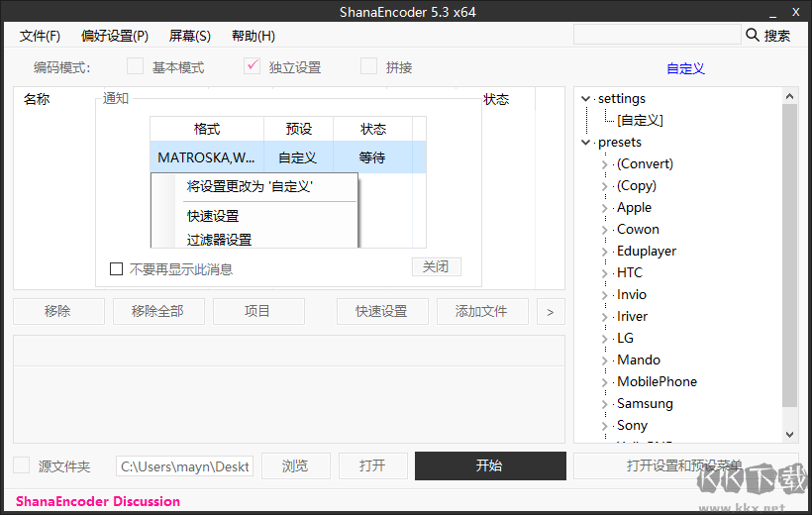Screen dimensions: 812x515
Task: Expand the Apple preset folder
Action: (x=604, y=208)
